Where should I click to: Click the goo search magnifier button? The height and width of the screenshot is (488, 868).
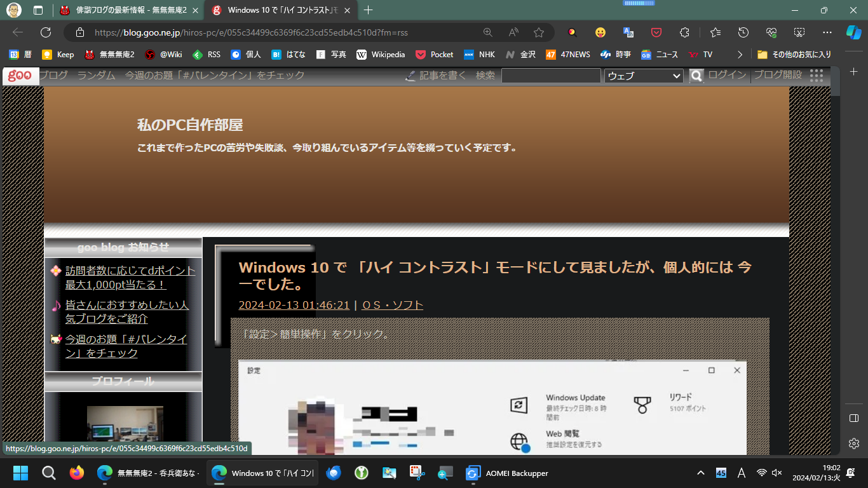click(696, 76)
